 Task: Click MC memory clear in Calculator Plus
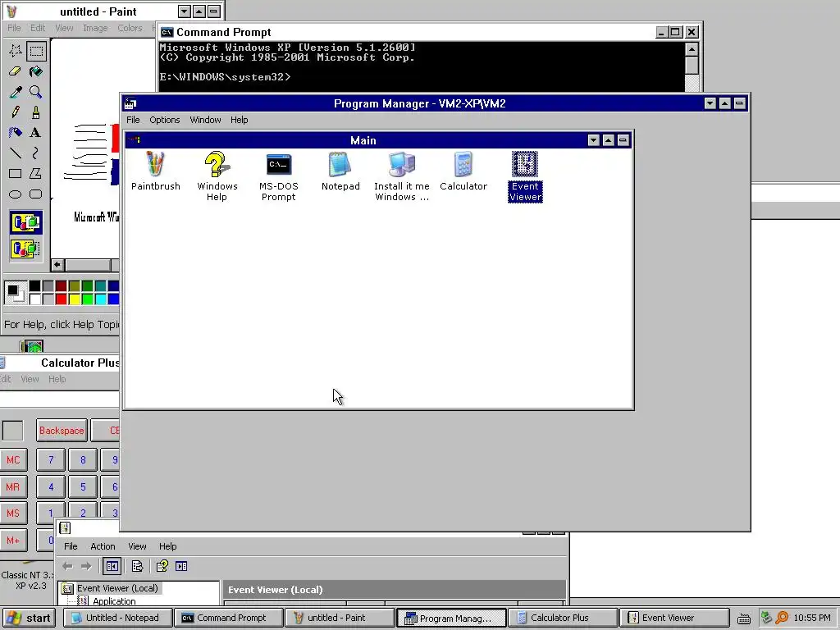[x=13, y=459]
